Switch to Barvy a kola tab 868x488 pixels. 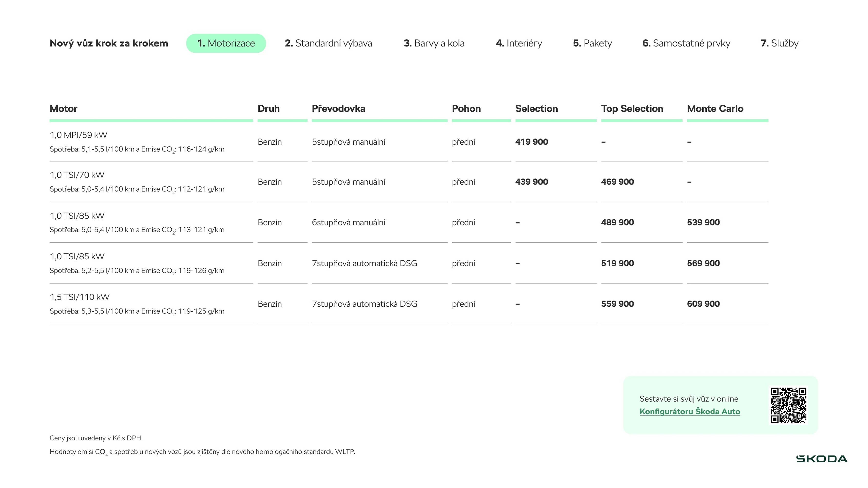[x=434, y=43]
